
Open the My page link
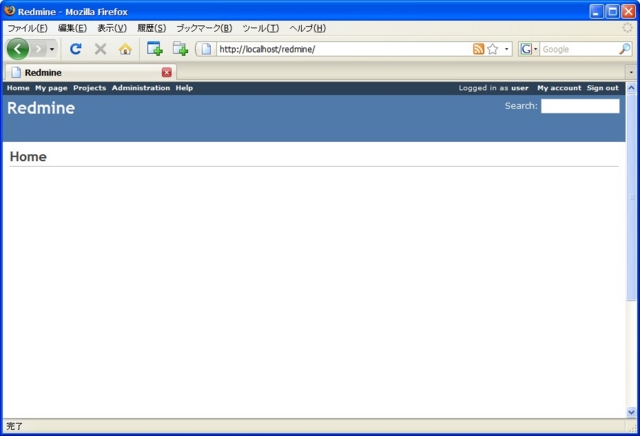51,88
